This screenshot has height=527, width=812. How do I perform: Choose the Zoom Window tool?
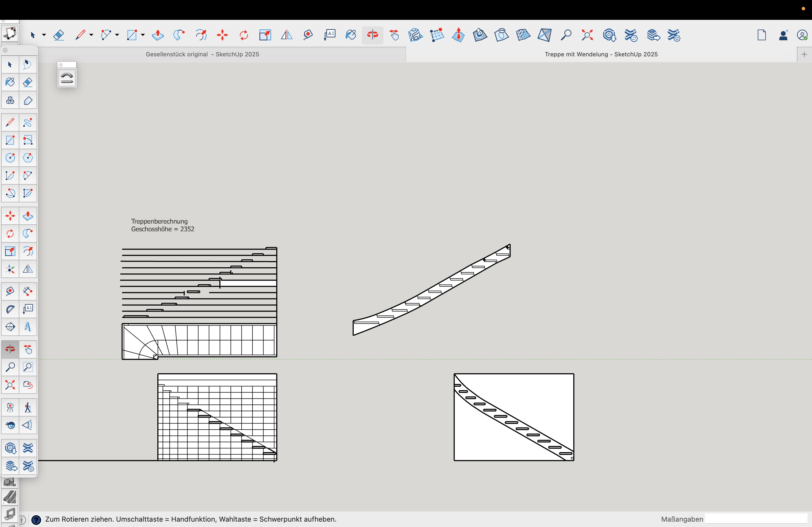28,367
